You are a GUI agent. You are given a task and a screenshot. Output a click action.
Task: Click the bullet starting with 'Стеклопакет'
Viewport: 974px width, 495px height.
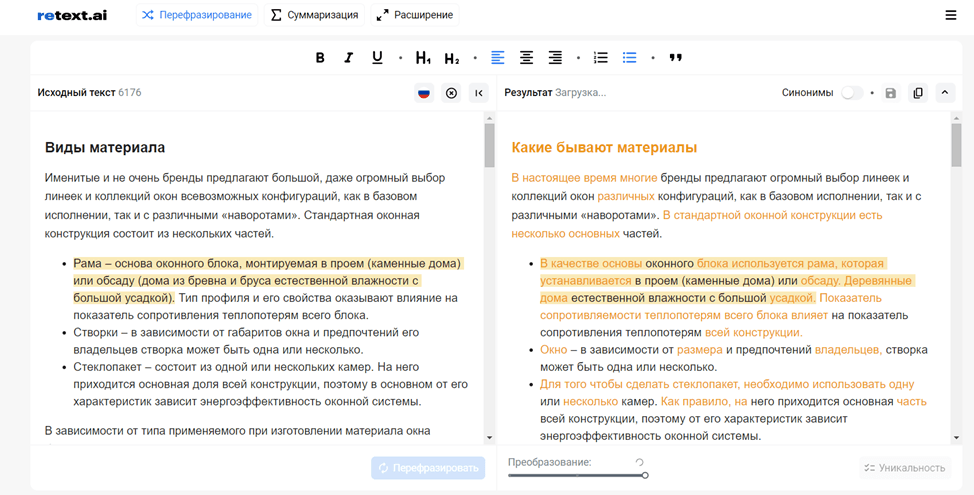coord(270,384)
